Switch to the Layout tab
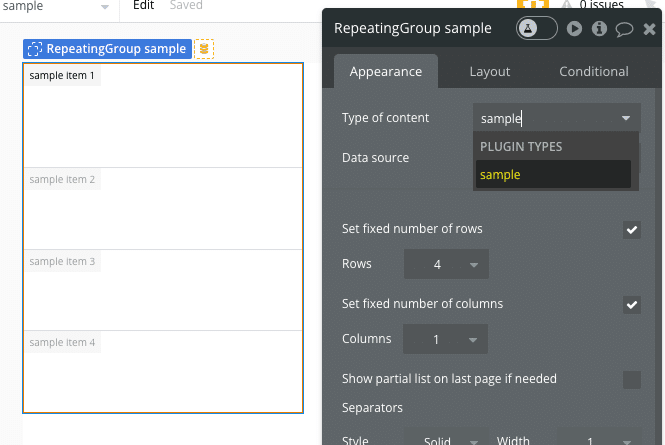 tap(490, 72)
